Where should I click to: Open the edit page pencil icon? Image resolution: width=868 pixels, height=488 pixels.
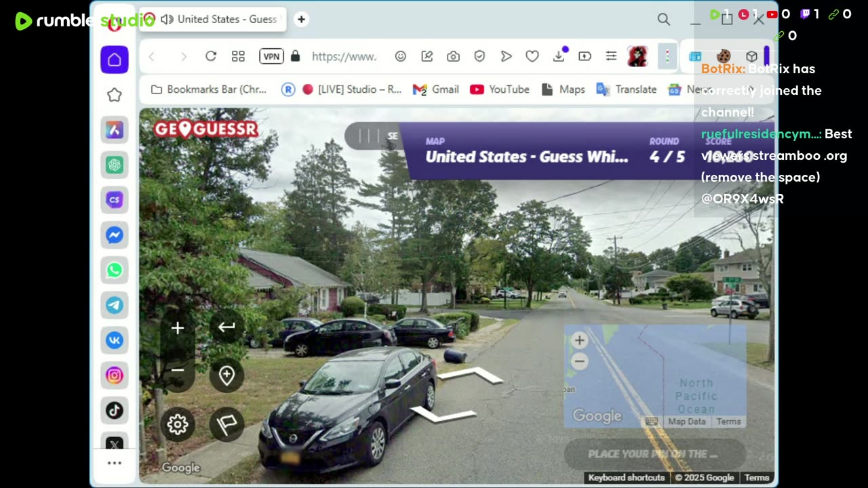pos(427,56)
